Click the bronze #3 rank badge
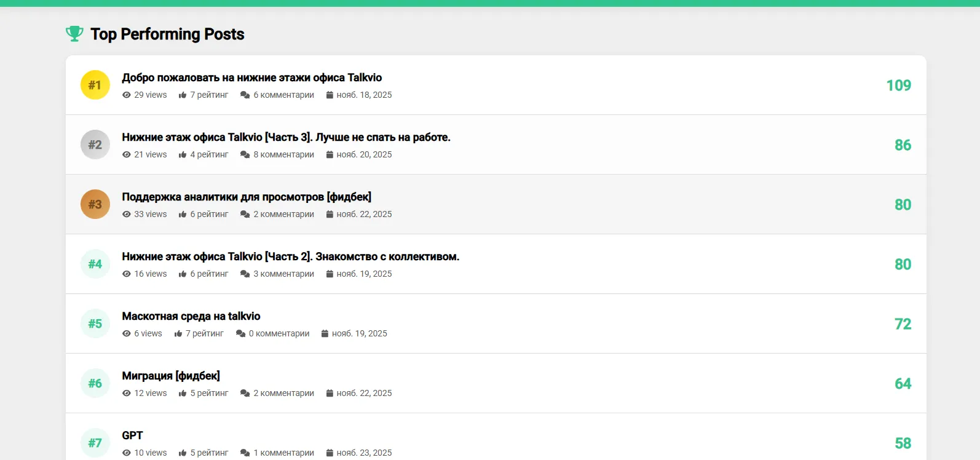The height and width of the screenshot is (460, 980). click(x=95, y=204)
